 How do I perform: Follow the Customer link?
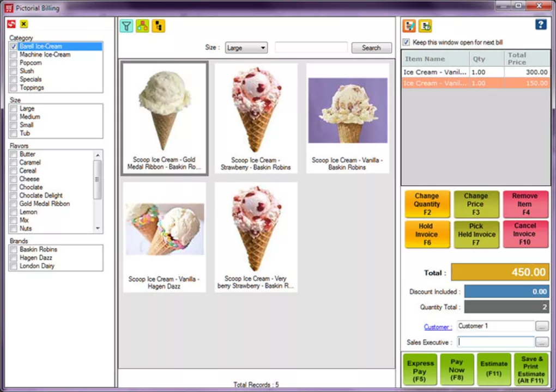pos(438,327)
